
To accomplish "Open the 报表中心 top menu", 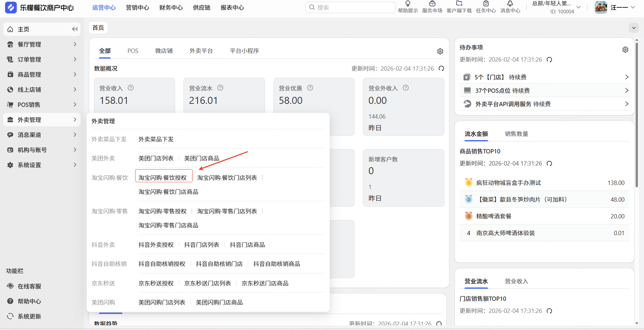I will (232, 8).
